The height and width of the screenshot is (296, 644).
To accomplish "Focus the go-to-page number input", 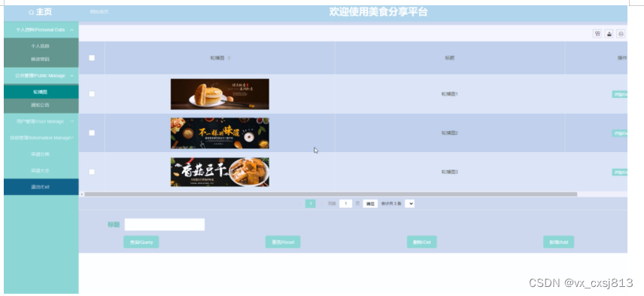I will tap(346, 203).
